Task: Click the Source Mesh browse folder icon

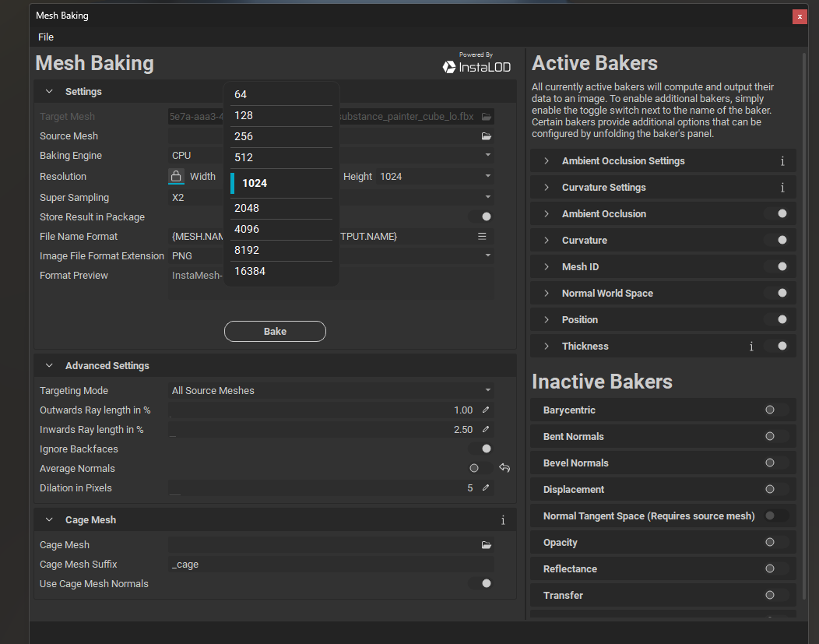Action: point(487,136)
